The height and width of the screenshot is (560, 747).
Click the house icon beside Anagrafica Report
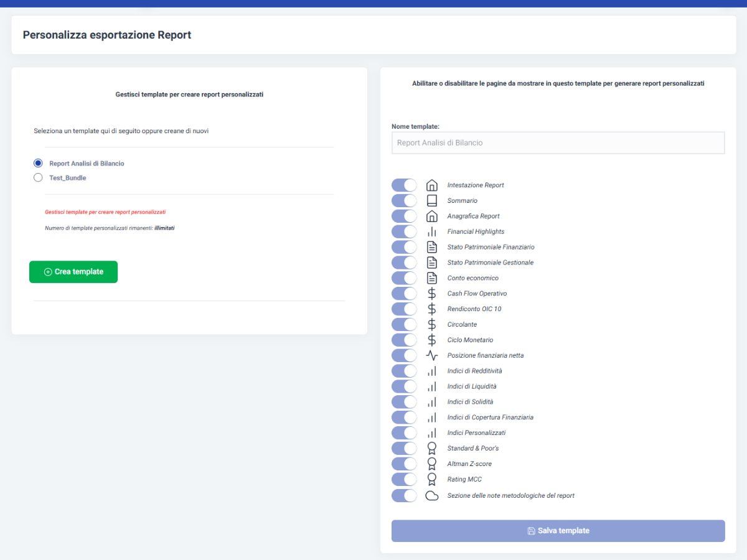pos(432,217)
